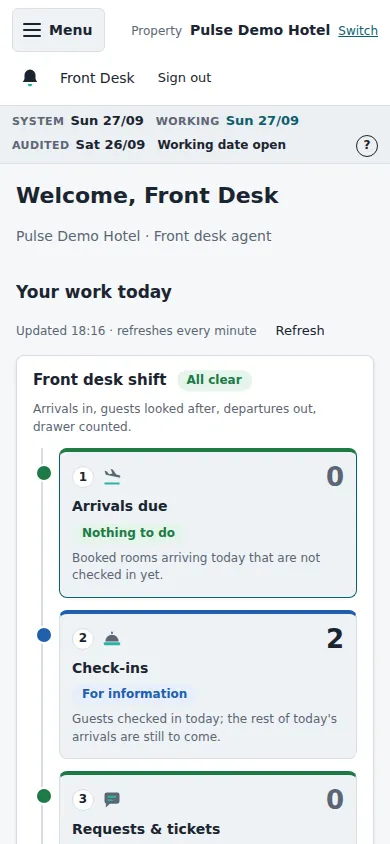
Task: Click the green timeline dot for Arrivals
Action: tap(44, 473)
